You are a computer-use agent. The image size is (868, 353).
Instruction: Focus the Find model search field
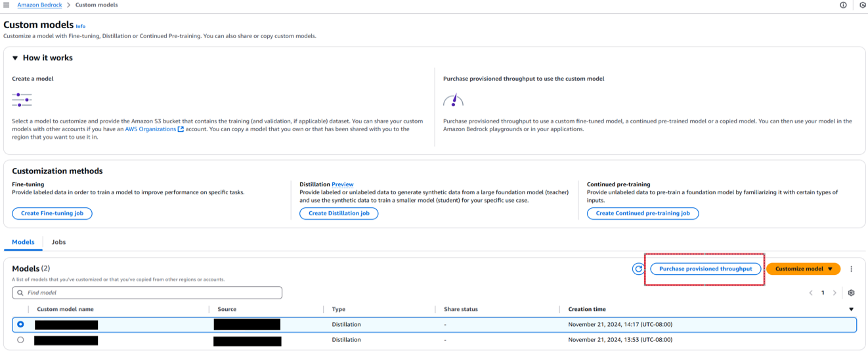[147, 293]
